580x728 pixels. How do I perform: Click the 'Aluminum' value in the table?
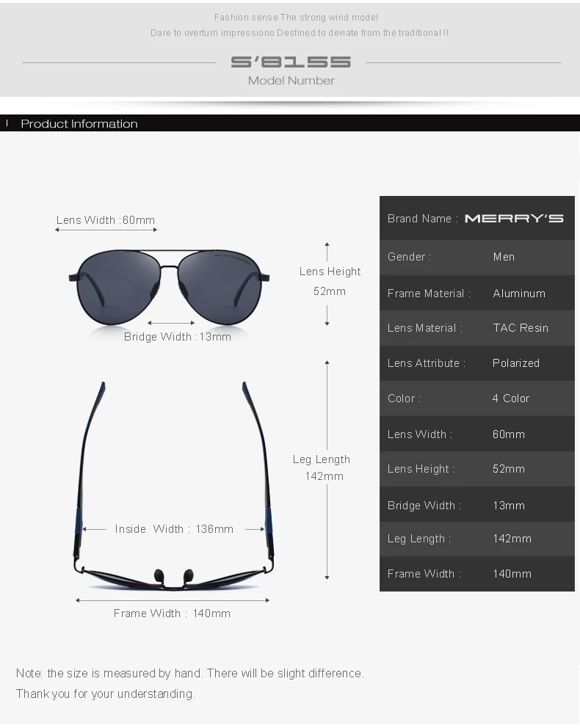tap(519, 294)
